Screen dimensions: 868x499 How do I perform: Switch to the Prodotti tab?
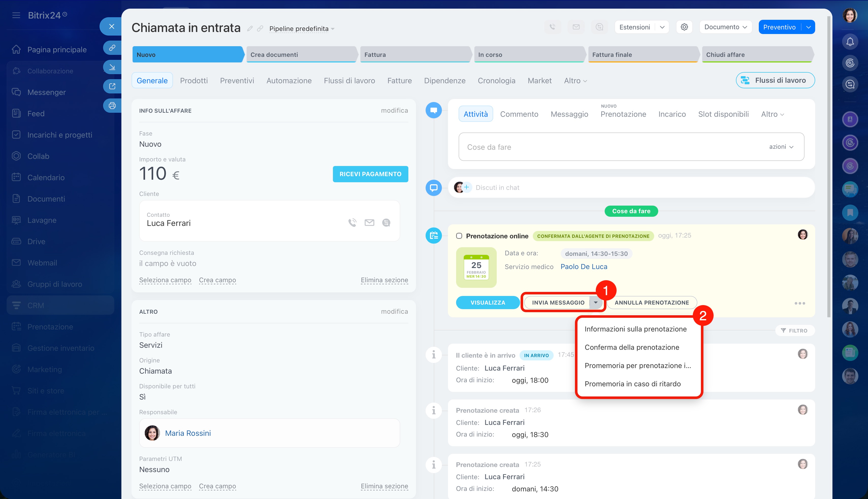tap(194, 80)
